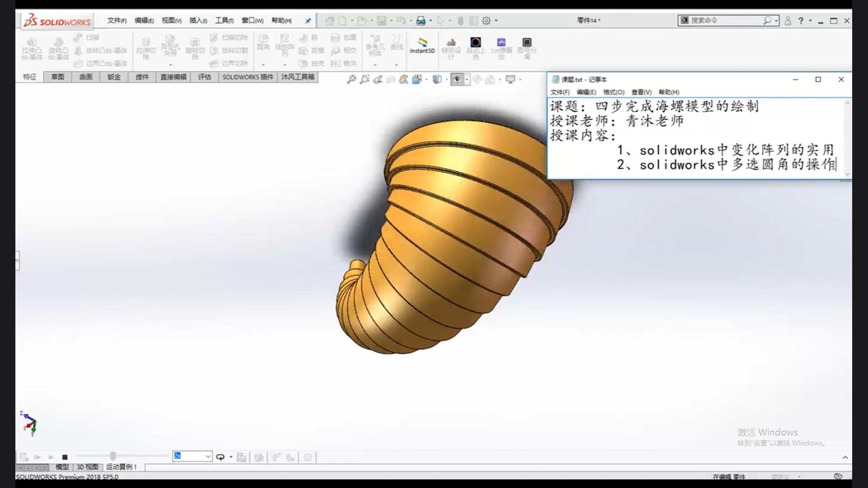Switch to the 草图 sketch tab

[57, 77]
